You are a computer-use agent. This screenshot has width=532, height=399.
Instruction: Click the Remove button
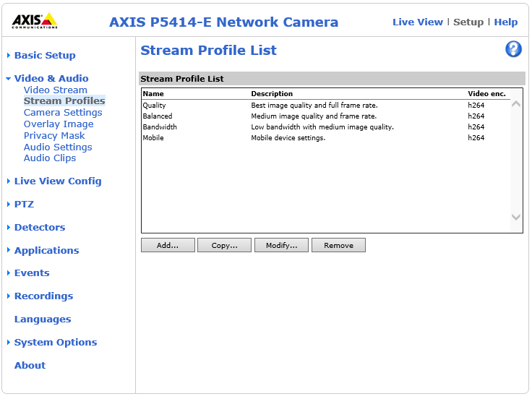point(338,245)
